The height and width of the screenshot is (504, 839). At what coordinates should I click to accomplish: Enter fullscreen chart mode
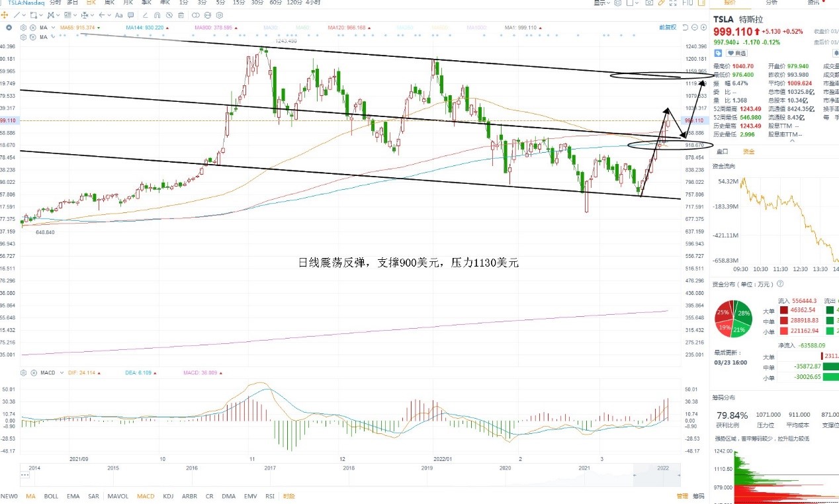[x=673, y=3]
